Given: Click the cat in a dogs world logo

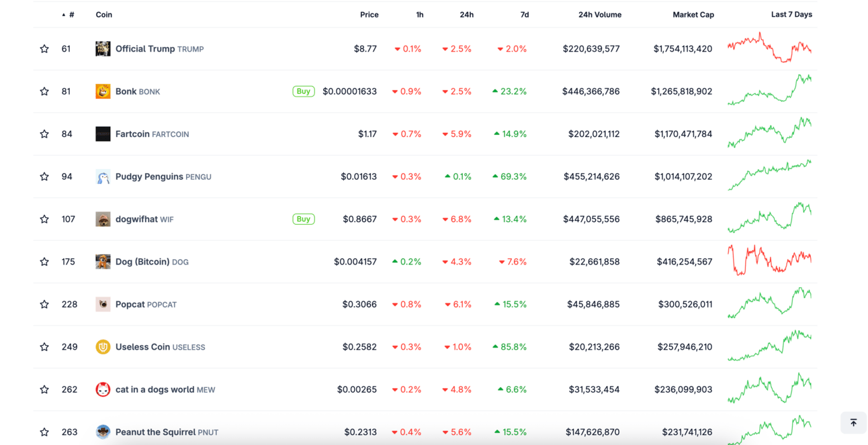Looking at the screenshot, I should 103,390.
